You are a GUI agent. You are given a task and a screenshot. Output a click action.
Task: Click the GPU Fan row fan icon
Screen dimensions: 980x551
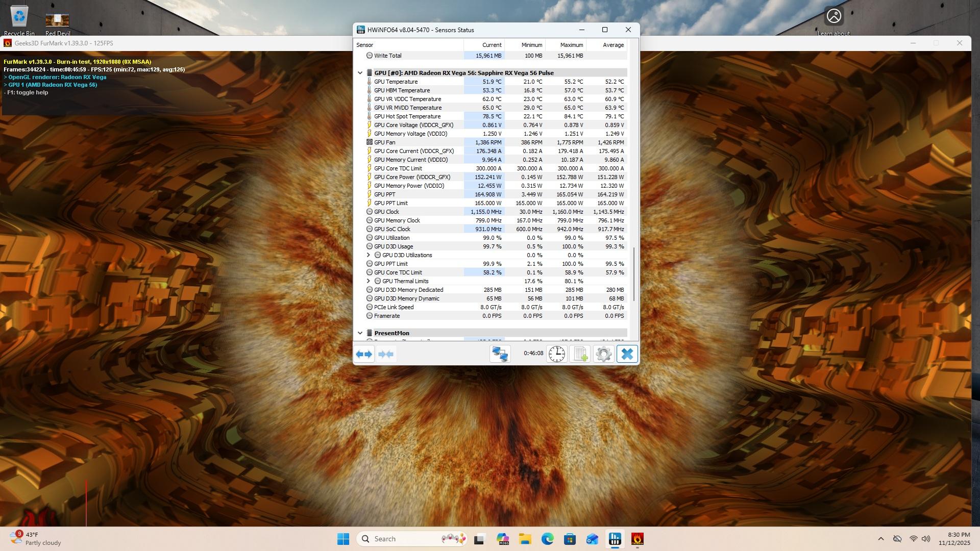(370, 142)
